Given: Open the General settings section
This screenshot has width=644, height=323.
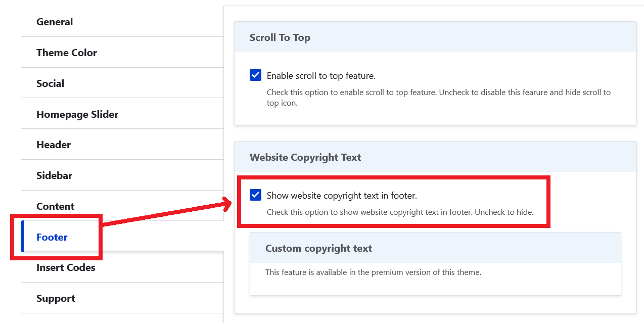Looking at the screenshot, I should (x=54, y=22).
